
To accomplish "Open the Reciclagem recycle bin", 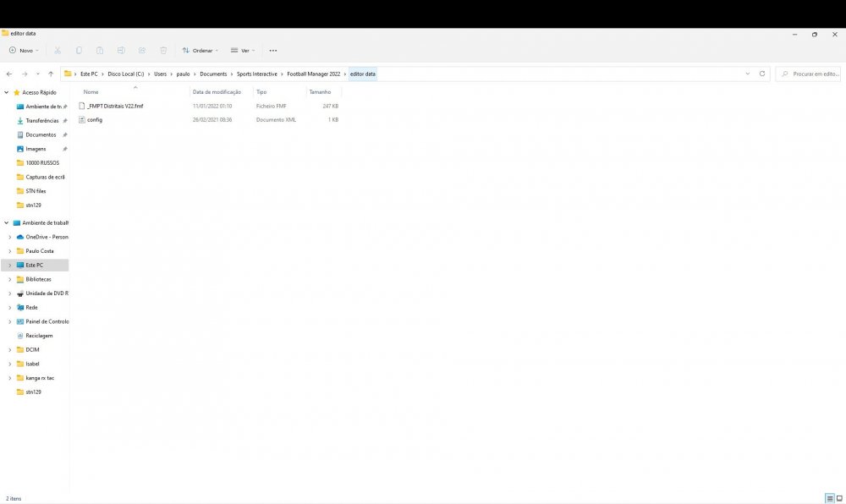I will coord(39,335).
